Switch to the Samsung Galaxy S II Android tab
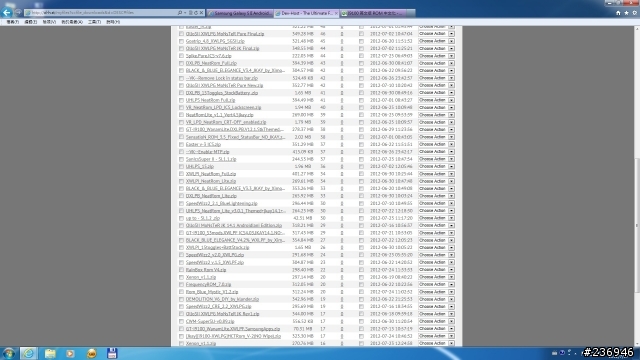The width and height of the screenshot is (640, 360). 239,13
